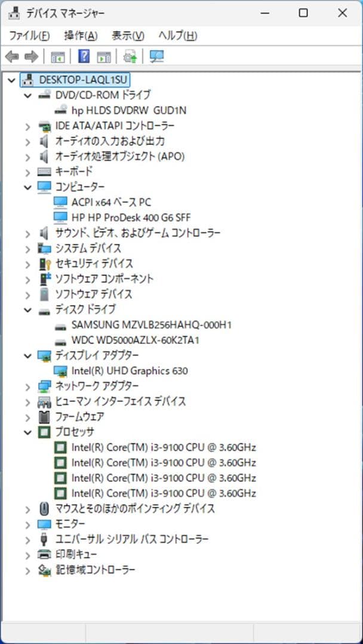The width and height of the screenshot is (363, 644).
Task: Click the ソフトウェア コンポーネント puzzle icon
Action: tap(44, 279)
